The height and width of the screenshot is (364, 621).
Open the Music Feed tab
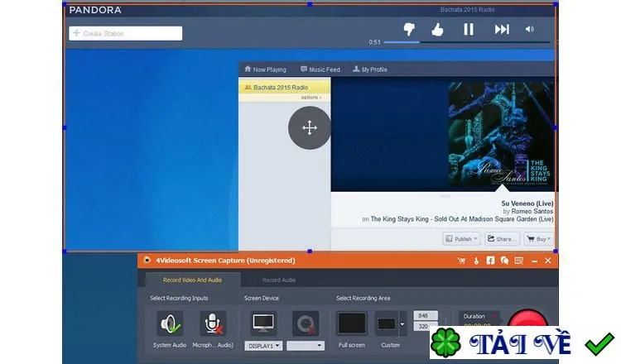[320, 69]
